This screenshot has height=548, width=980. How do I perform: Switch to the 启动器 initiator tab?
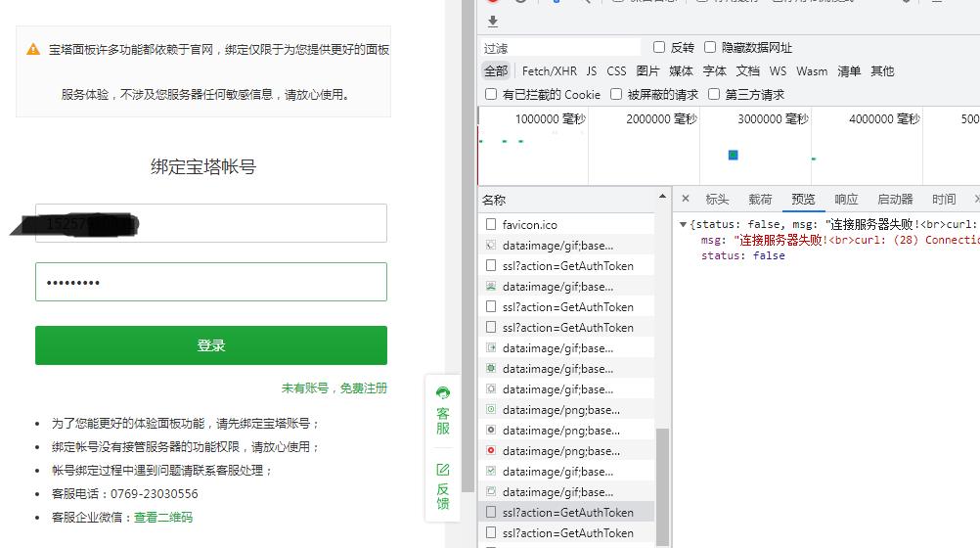click(895, 199)
